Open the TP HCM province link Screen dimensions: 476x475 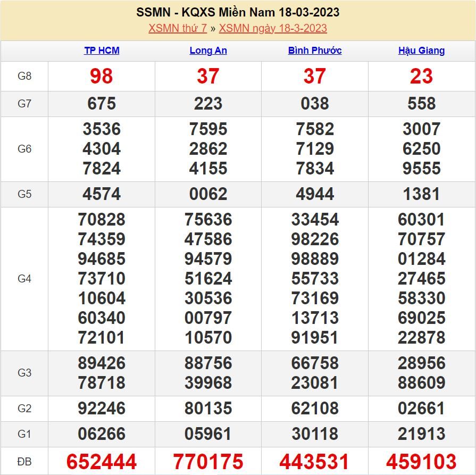click(x=102, y=51)
